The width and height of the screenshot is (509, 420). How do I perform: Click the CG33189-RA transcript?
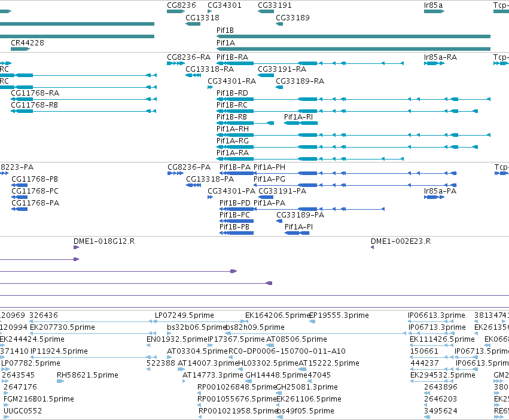click(x=279, y=87)
